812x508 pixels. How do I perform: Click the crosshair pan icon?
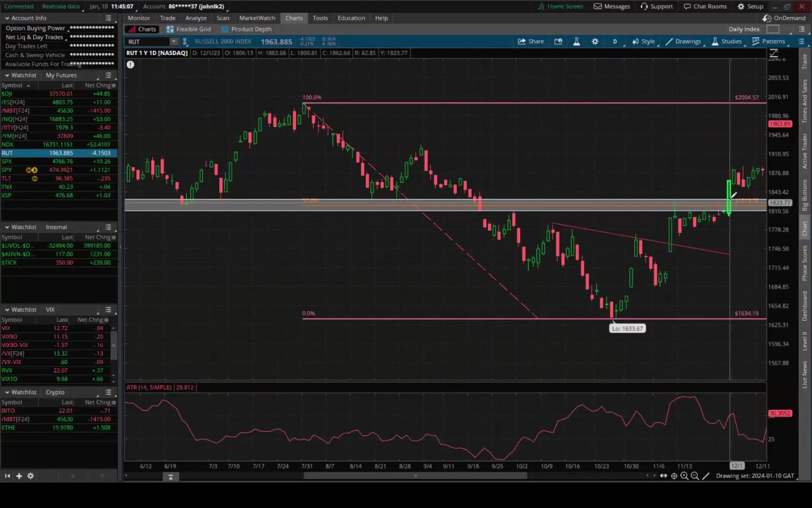674,476
